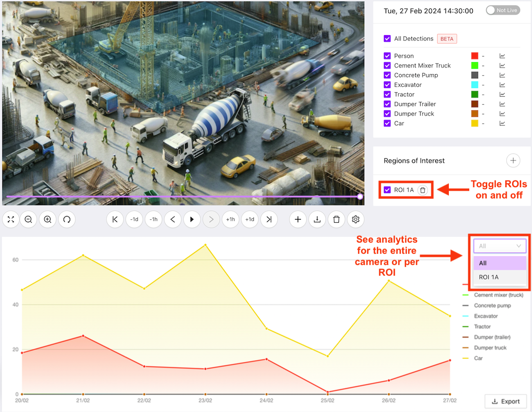This screenshot has height=412, width=532.
Task: Skip forward one day using +1d
Action: [x=249, y=219]
